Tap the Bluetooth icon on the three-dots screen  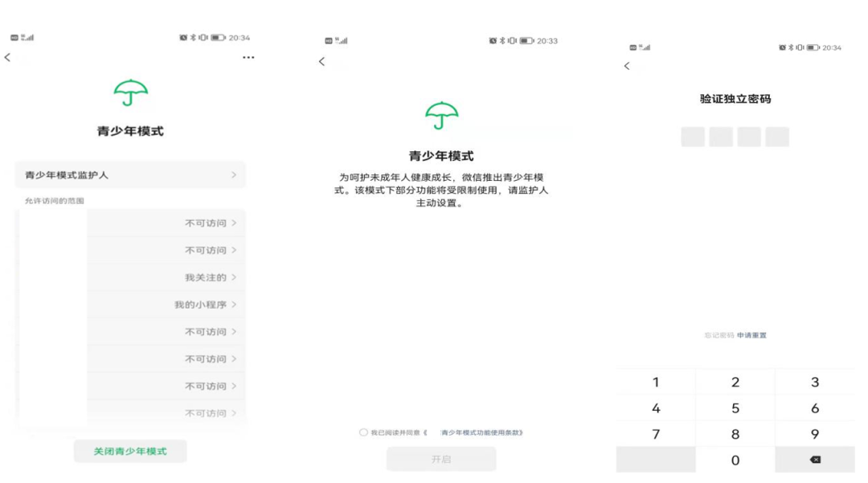[x=193, y=38]
